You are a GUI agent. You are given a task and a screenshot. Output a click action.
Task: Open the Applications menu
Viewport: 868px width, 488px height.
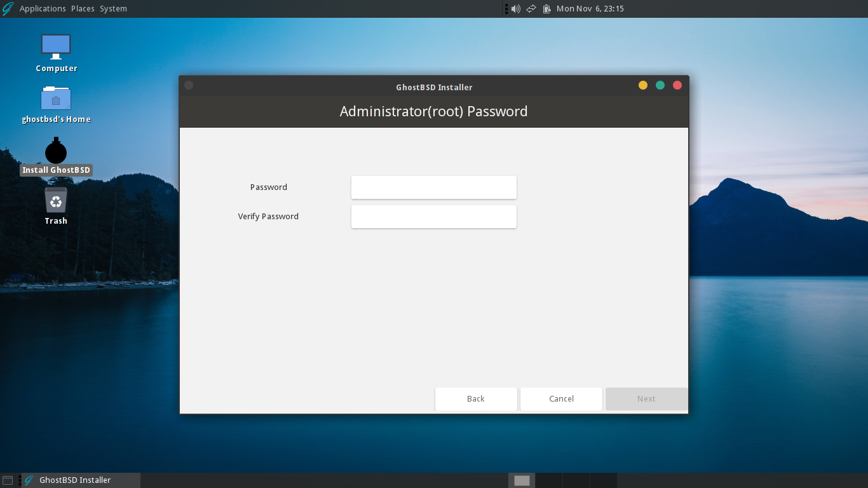pyautogui.click(x=43, y=9)
